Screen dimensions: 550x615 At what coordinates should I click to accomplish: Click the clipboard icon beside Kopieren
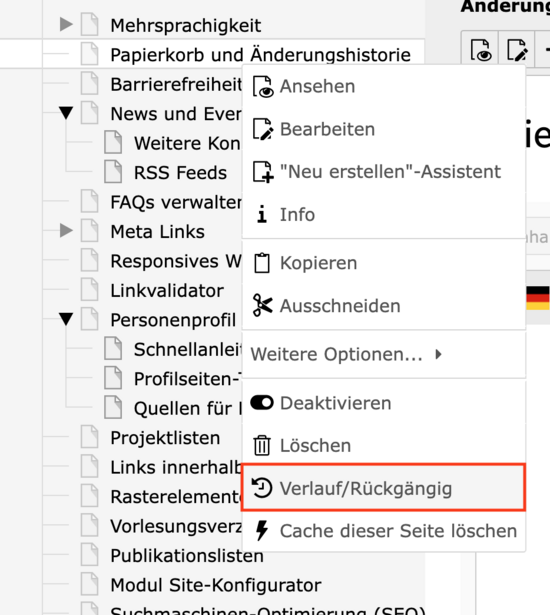tap(262, 263)
